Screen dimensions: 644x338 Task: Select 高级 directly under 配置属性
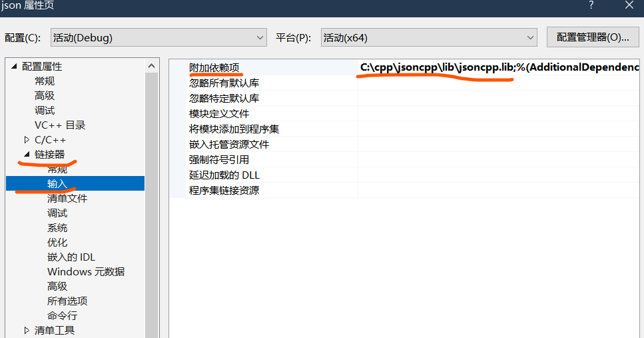(45, 96)
